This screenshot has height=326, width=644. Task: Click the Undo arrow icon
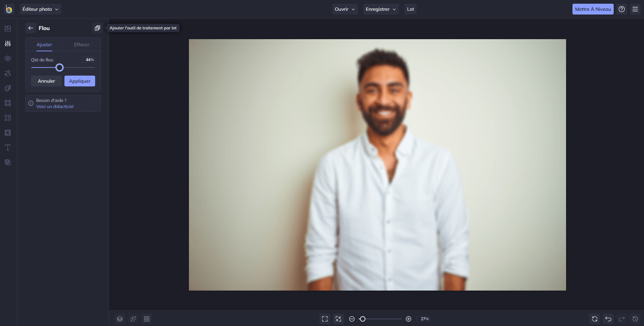[608, 319]
